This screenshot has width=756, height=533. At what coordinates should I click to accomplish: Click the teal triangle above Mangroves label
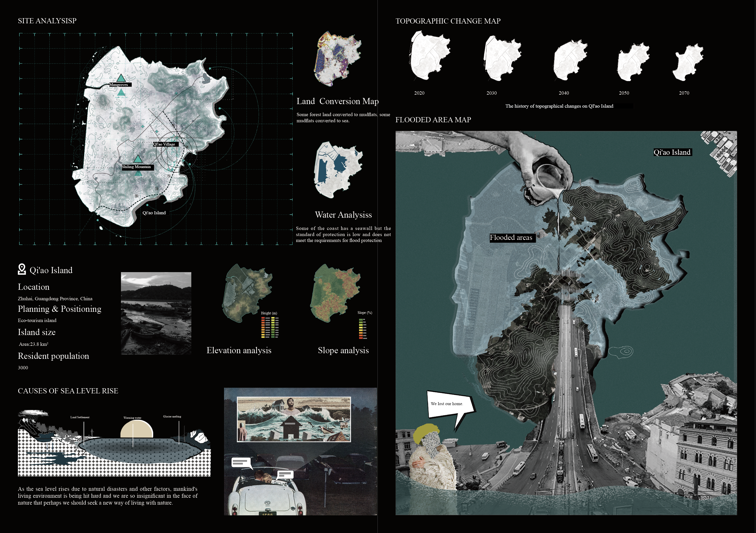pyautogui.click(x=121, y=78)
